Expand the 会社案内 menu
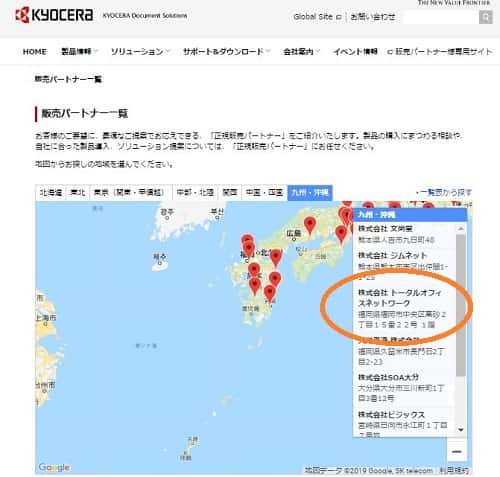500x477 pixels. (301, 52)
